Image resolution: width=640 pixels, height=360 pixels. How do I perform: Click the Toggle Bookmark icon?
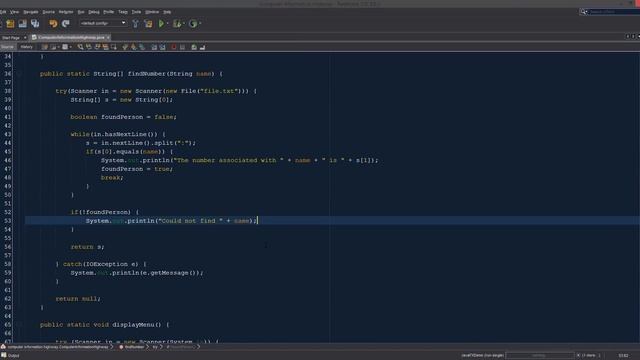point(142,47)
